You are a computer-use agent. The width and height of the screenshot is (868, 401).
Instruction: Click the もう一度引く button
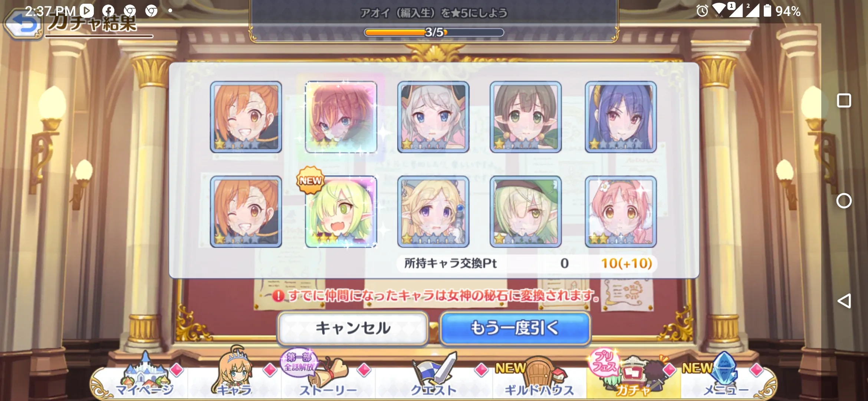(x=515, y=328)
